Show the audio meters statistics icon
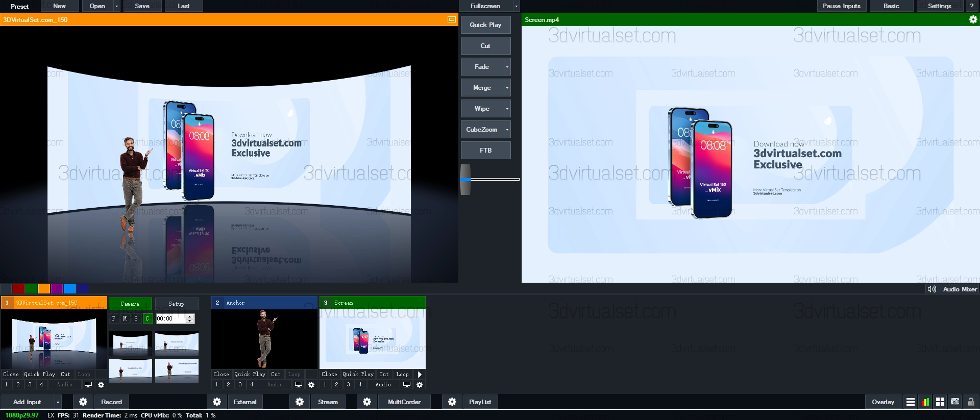This screenshot has width=980, height=420. [925, 402]
